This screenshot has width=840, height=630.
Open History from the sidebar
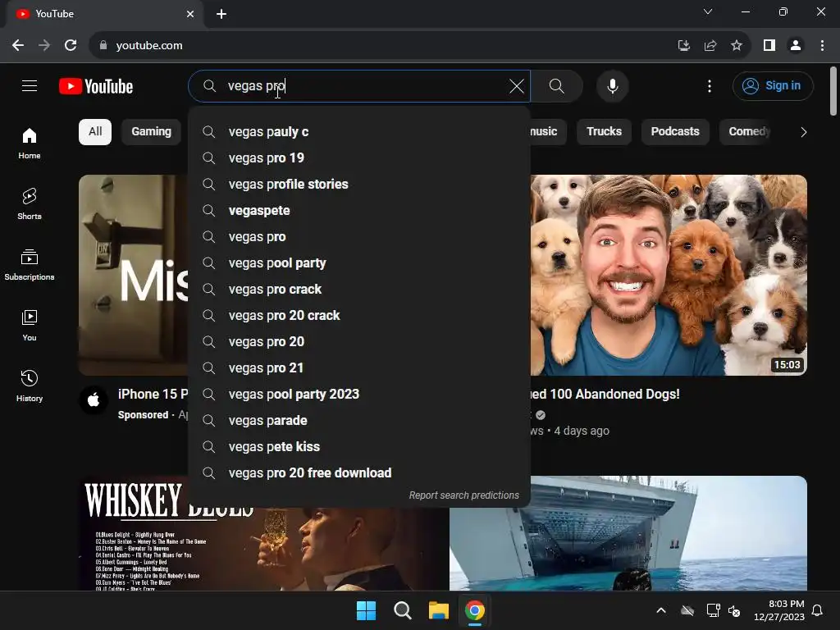coord(30,386)
